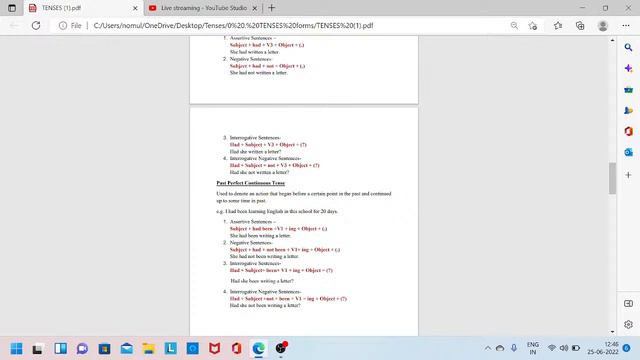Open File Explorer from the taskbar

point(149,348)
